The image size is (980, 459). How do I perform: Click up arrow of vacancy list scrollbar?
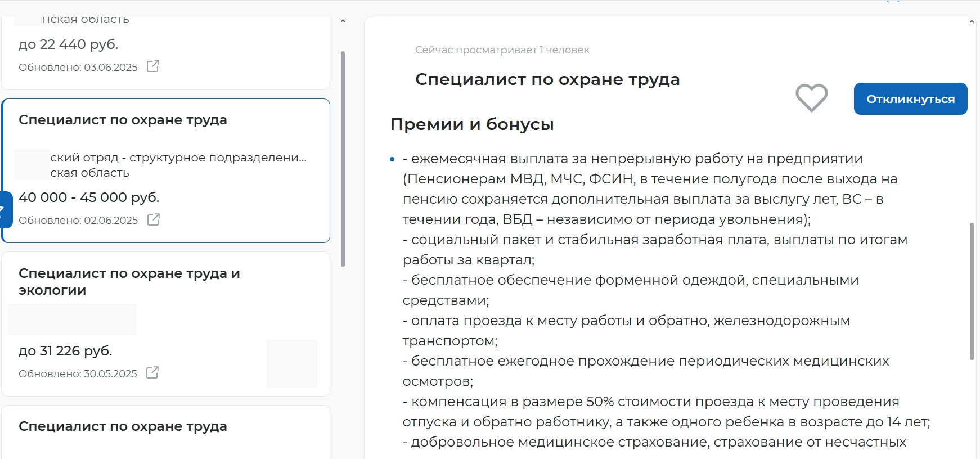tap(343, 21)
